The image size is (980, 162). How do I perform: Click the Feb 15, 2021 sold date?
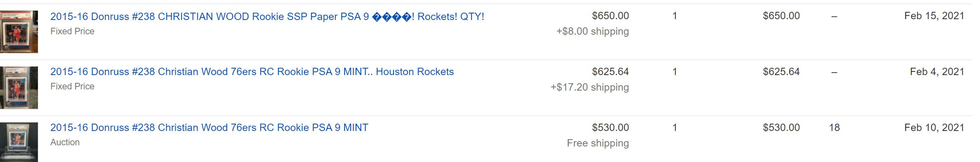pos(934,16)
